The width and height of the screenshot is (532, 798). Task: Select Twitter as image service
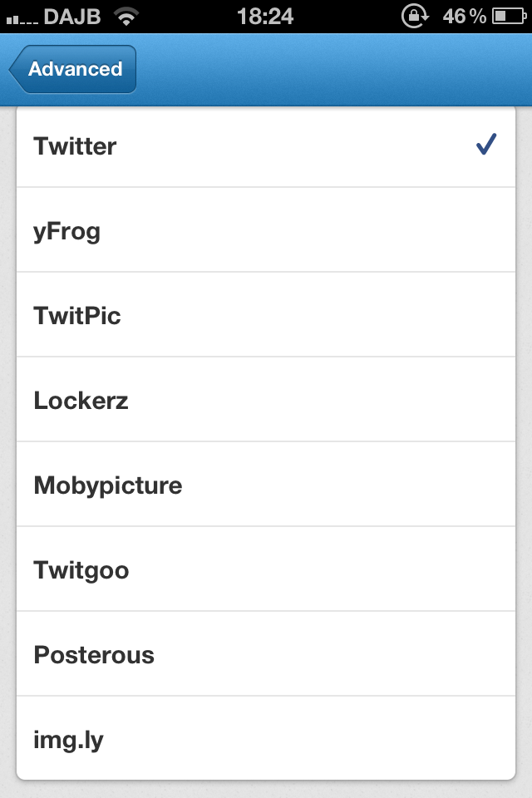pyautogui.click(x=266, y=146)
